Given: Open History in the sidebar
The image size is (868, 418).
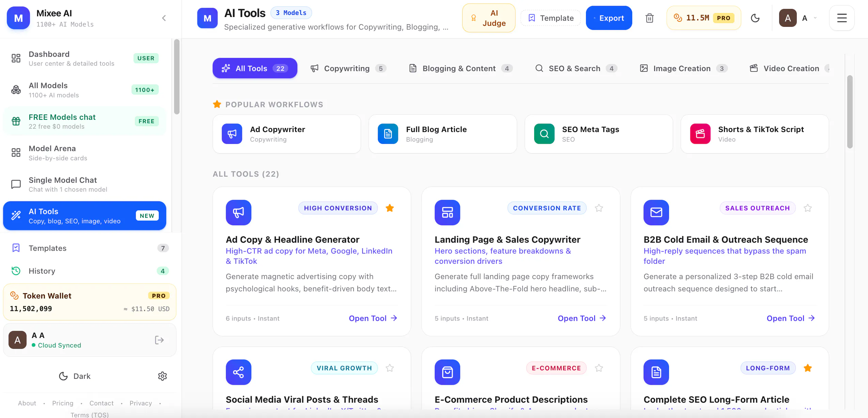Looking at the screenshot, I should click(x=90, y=271).
